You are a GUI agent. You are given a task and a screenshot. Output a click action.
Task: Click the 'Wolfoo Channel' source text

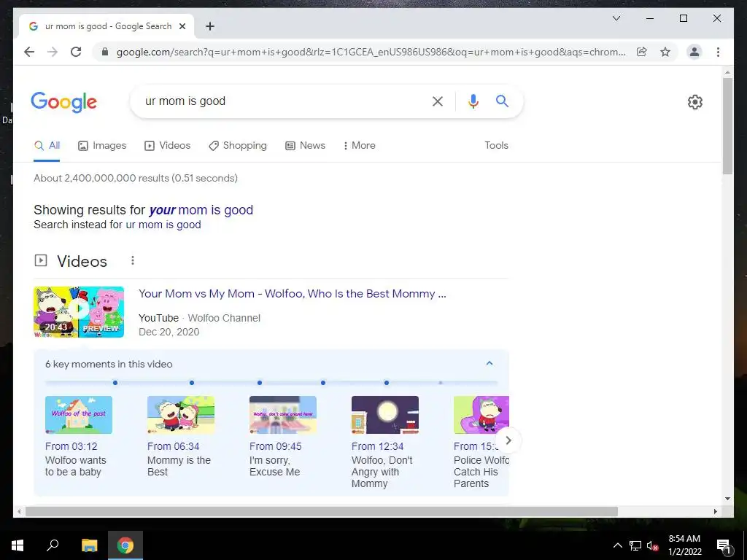click(224, 318)
